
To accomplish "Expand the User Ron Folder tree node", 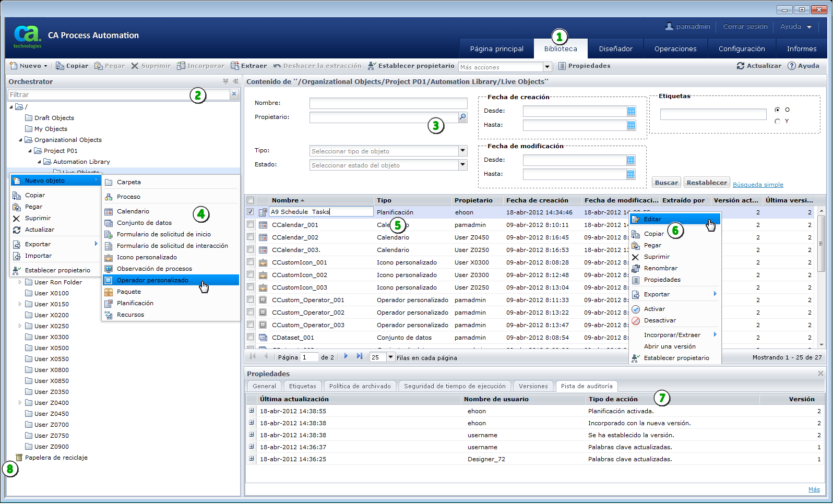I will [x=20, y=282].
